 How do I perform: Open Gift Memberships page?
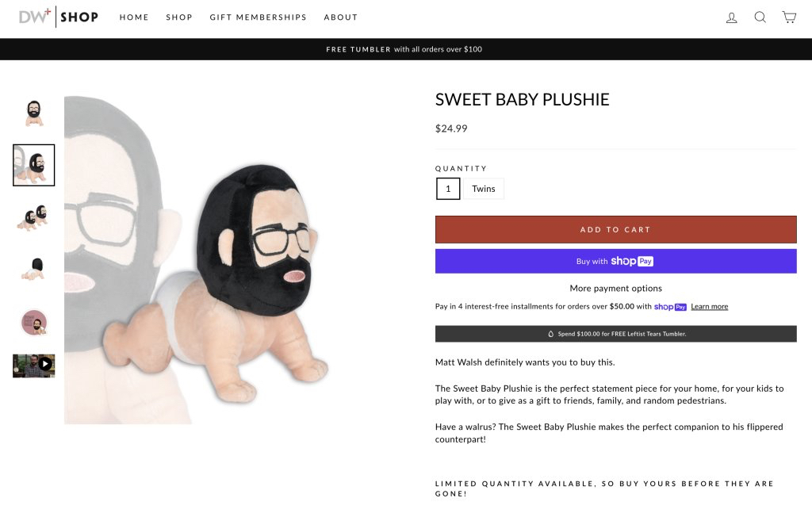pos(258,17)
